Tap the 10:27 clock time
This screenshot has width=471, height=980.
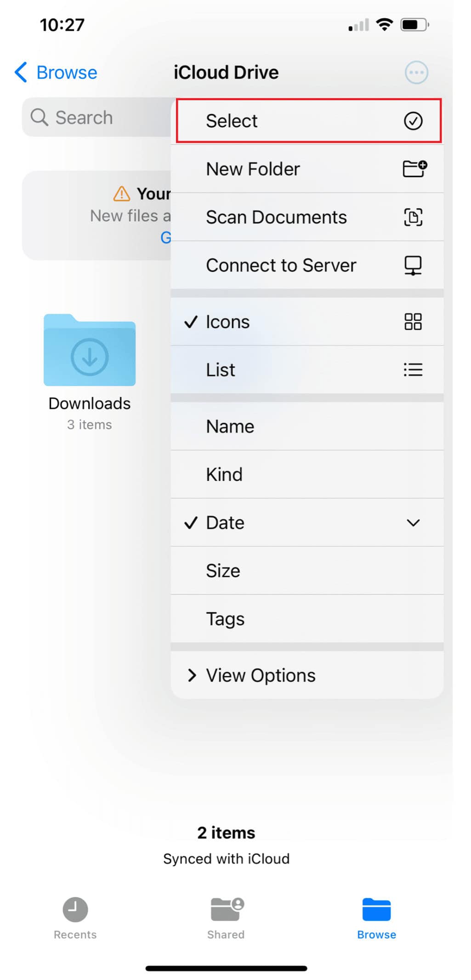click(x=62, y=25)
